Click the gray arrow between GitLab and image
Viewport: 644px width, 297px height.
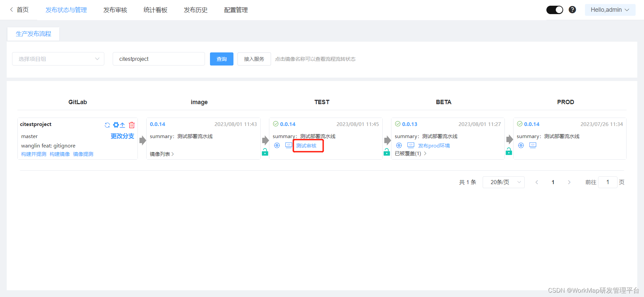point(143,140)
